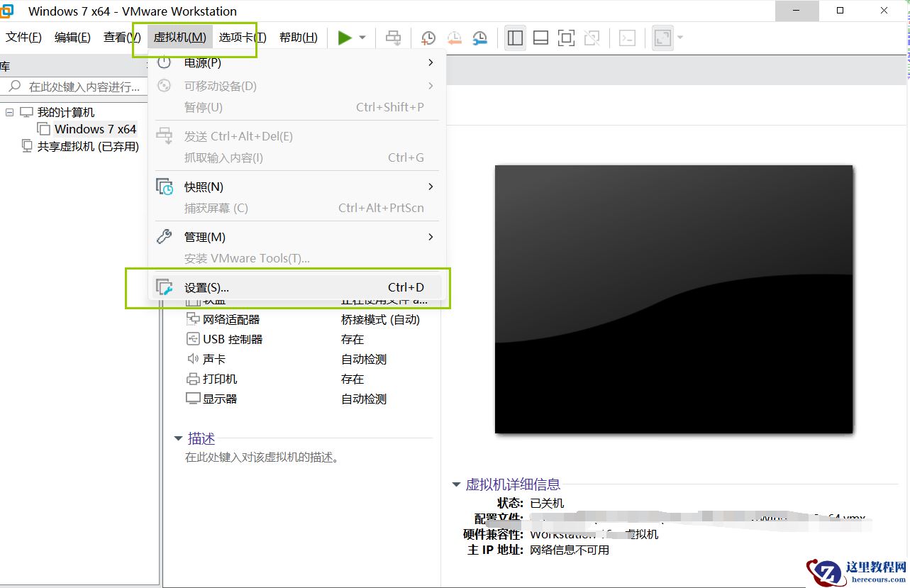Click the 声卡 sound card device
This screenshot has width=910, height=588.
coord(213,358)
